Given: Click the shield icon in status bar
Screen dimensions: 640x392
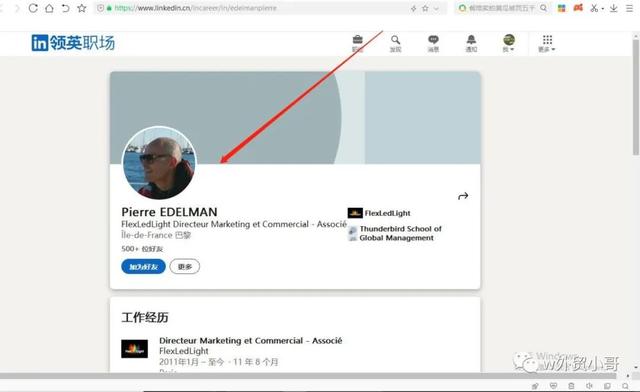Looking at the screenshot, I should [553, 386].
